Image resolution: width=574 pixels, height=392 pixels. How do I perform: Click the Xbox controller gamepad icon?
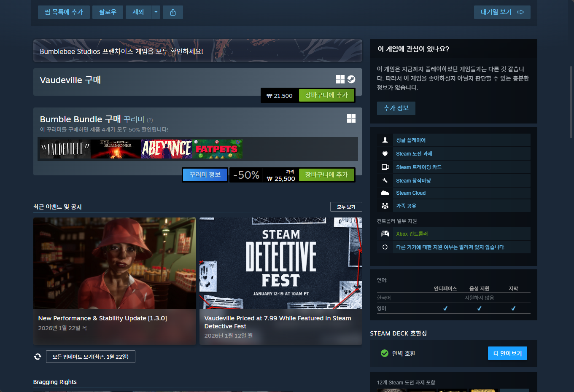click(x=385, y=234)
